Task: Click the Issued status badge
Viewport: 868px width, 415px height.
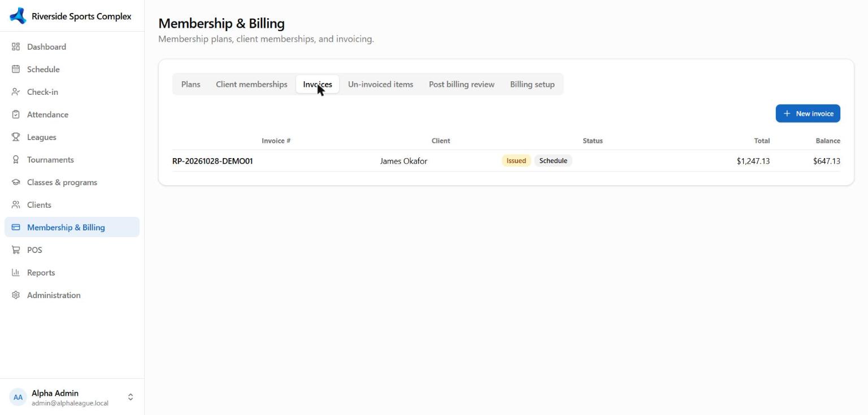Action: click(x=516, y=161)
